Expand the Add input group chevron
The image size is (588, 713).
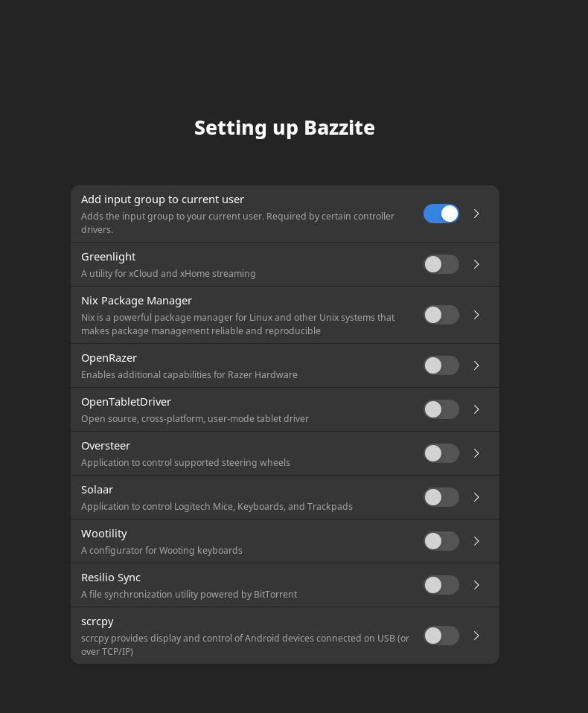[x=477, y=214]
